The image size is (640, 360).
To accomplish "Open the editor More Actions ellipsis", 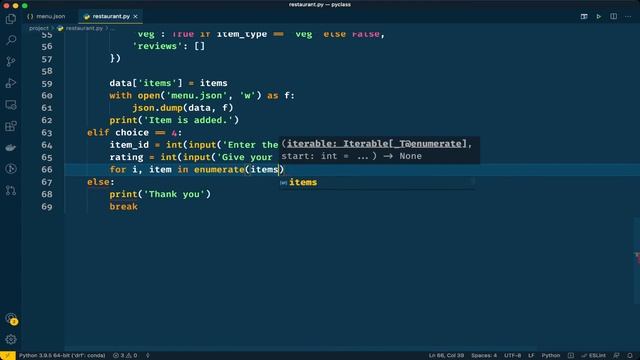I will (x=628, y=16).
